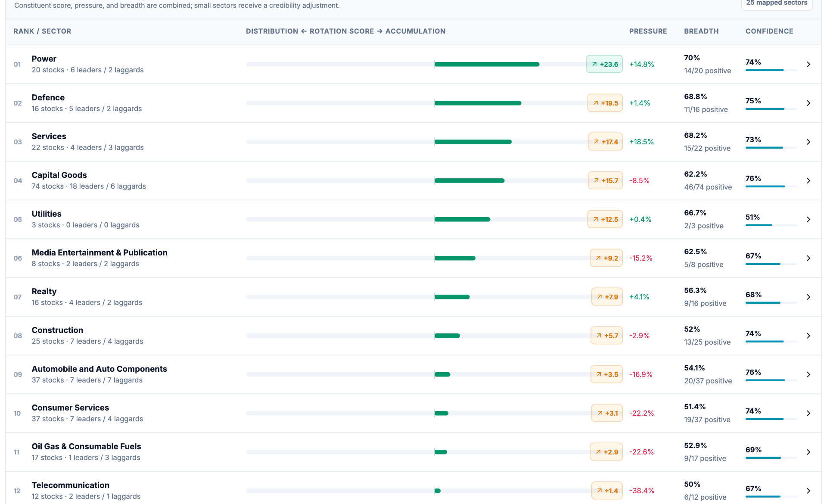Click the 25 mapped sectors badge
Viewport: 827px width, 504px height.
777,3
